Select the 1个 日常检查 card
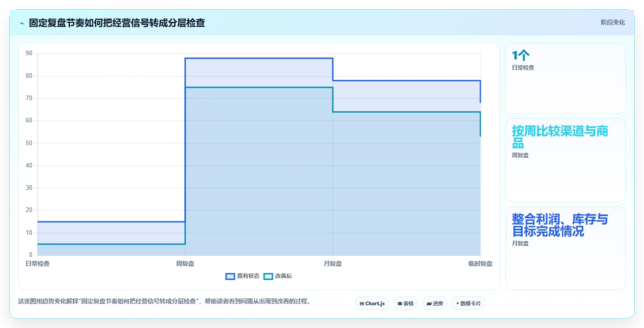 point(566,78)
